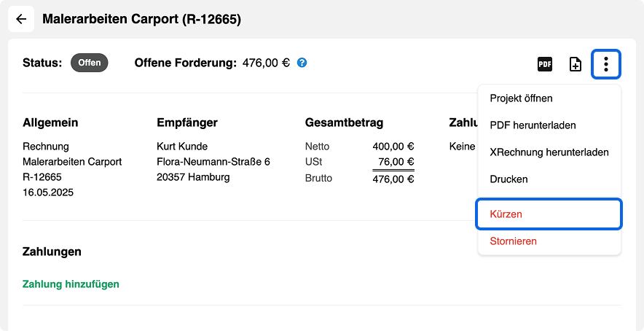Image resolution: width=644 pixels, height=331 pixels.
Task: Toggle the three-dot more options menu
Action: tap(606, 64)
